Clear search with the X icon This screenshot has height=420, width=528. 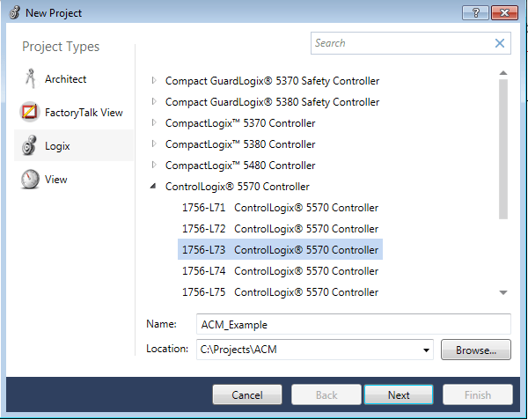click(500, 43)
